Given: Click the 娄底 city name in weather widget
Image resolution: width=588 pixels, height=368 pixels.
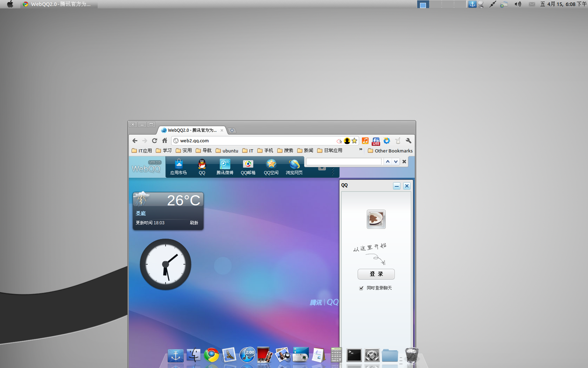Looking at the screenshot, I should click(141, 213).
